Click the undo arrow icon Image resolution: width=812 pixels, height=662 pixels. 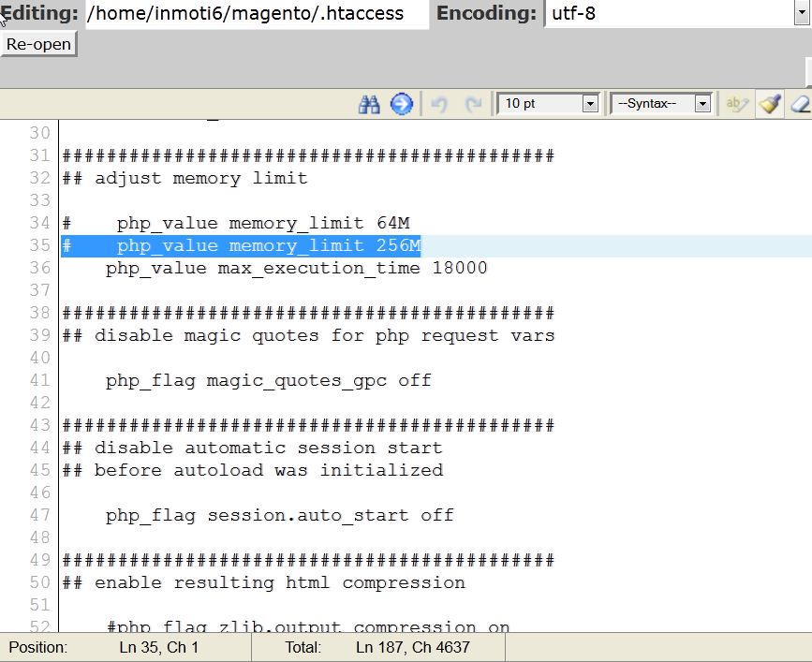click(439, 104)
